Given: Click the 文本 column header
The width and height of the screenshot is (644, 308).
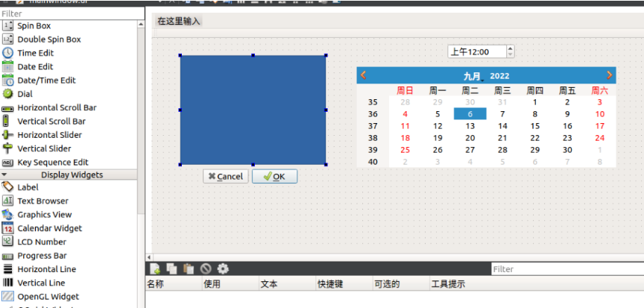Looking at the screenshot, I should 288,284.
